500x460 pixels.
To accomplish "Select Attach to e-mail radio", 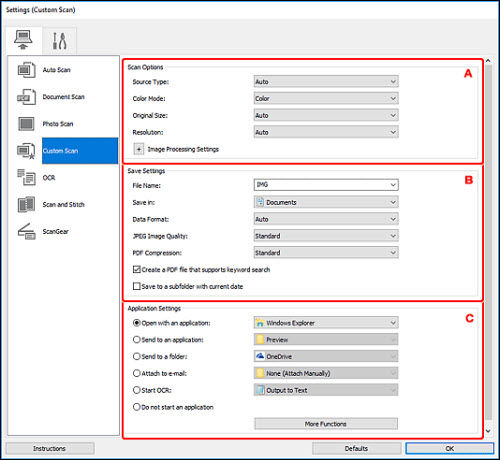I will pyautogui.click(x=137, y=373).
